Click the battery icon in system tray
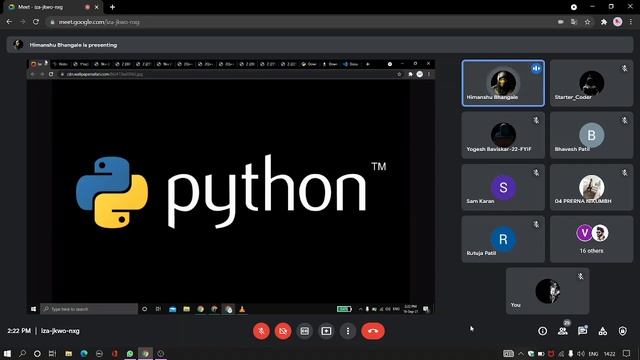This screenshot has width=640, height=360. coord(541,353)
